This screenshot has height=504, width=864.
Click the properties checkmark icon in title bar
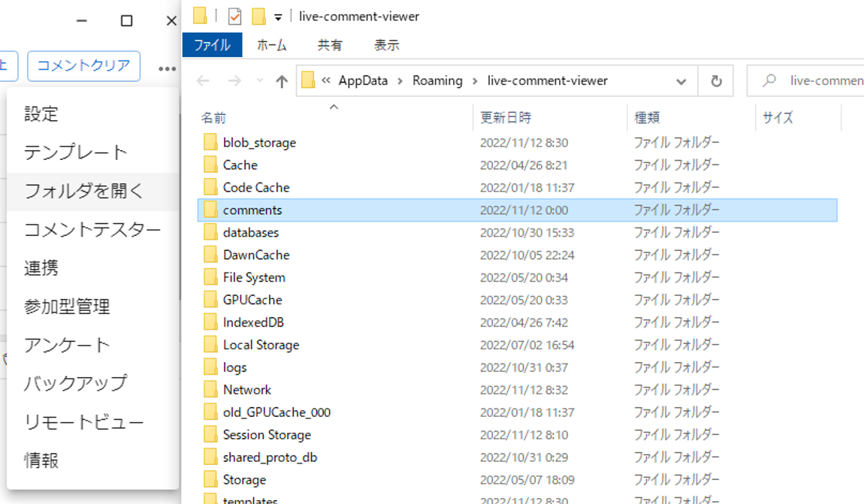[x=234, y=17]
